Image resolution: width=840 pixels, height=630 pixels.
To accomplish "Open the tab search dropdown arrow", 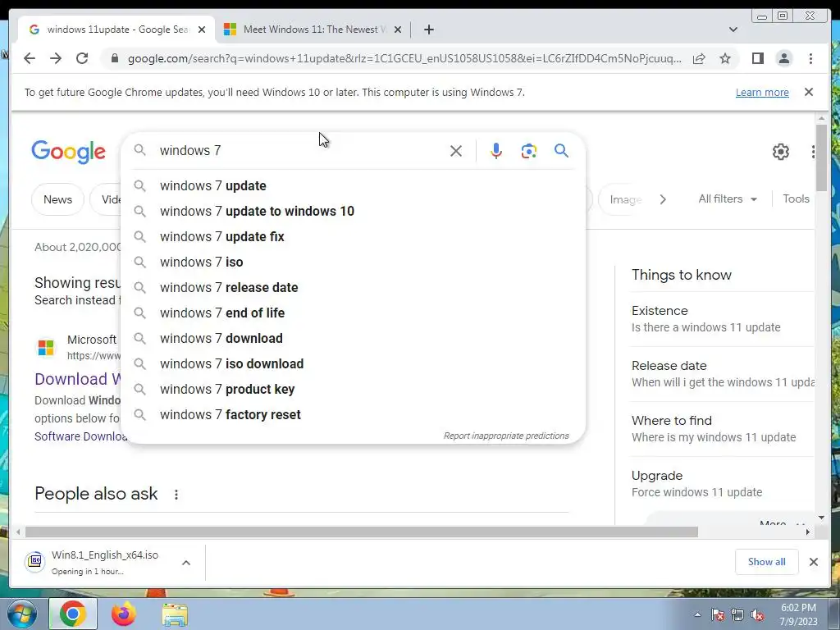I will pyautogui.click(x=733, y=30).
